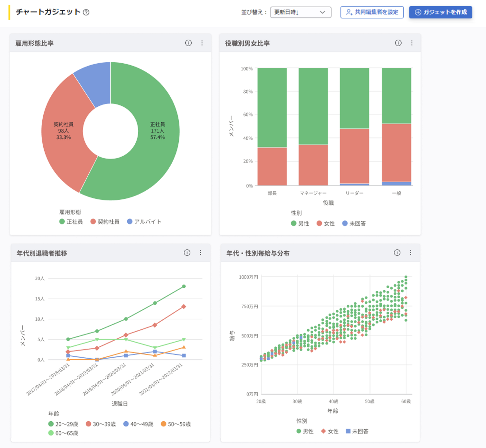Toggle 正社員 legend item in pie chart
This screenshot has height=448, width=486.
point(71,222)
